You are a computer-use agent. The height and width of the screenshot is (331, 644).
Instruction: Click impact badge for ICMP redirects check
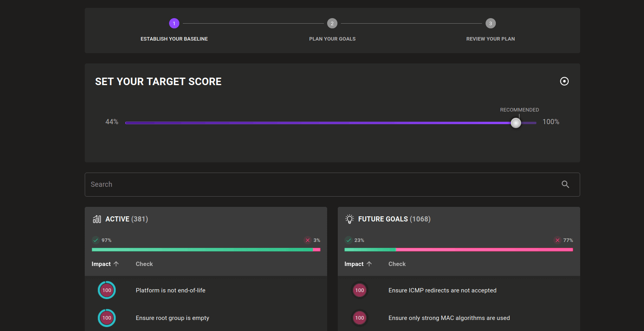359,290
